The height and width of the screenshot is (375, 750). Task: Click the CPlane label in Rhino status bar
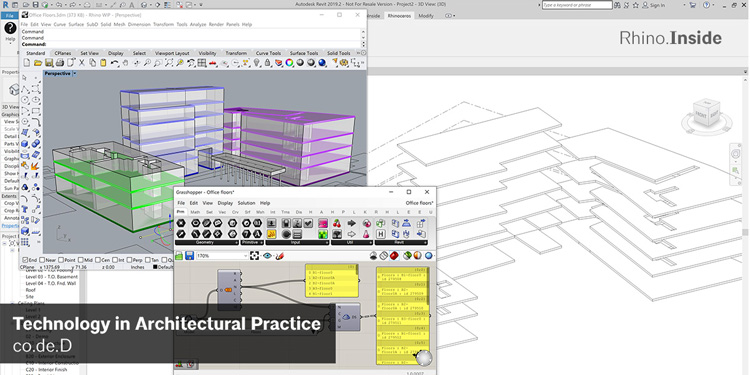28,267
